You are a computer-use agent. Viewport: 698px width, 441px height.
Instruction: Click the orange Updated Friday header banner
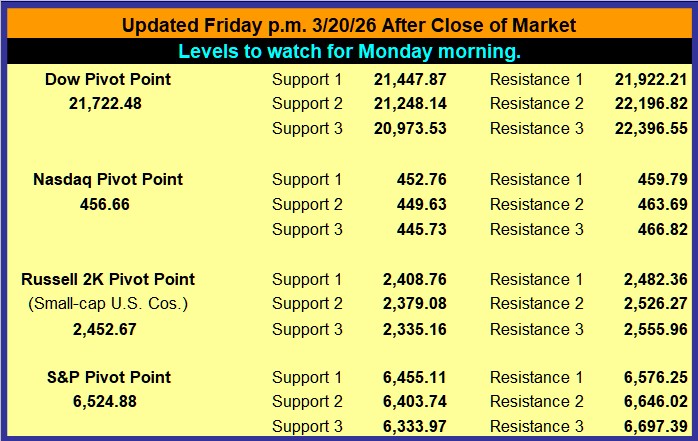tap(348, 25)
